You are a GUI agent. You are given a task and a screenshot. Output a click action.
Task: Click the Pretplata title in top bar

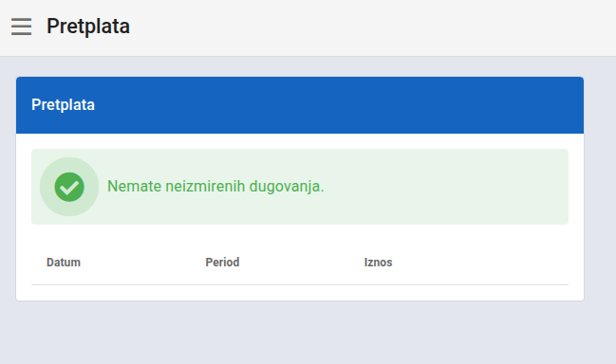pos(88,27)
